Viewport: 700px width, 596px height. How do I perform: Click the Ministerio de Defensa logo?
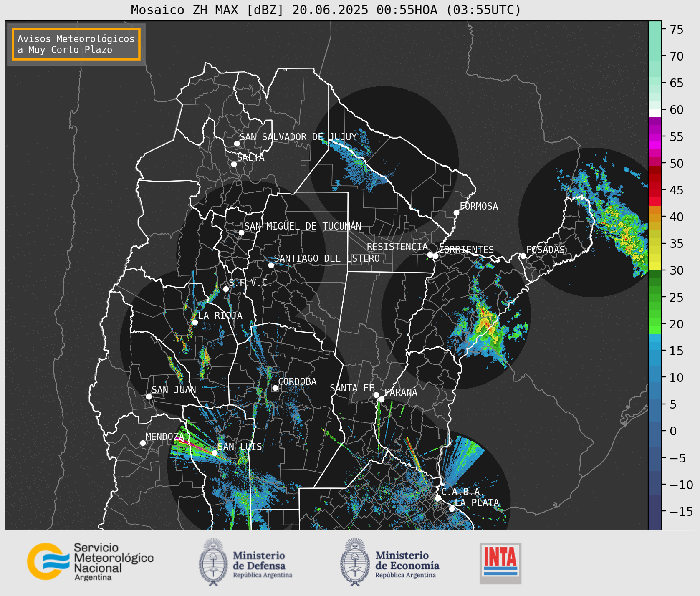point(245,562)
